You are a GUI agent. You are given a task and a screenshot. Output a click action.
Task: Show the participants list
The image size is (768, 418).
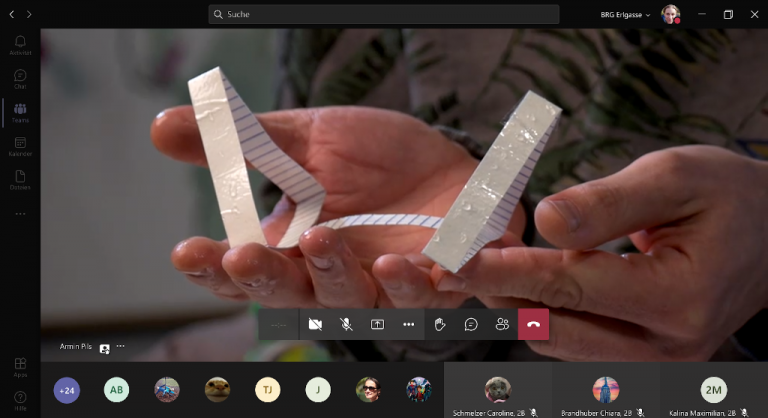point(502,324)
